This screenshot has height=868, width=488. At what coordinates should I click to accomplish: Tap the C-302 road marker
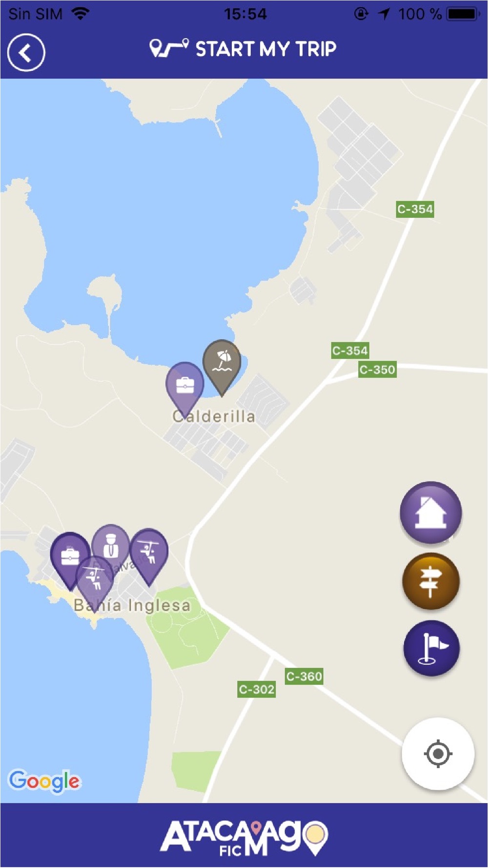coord(257,689)
